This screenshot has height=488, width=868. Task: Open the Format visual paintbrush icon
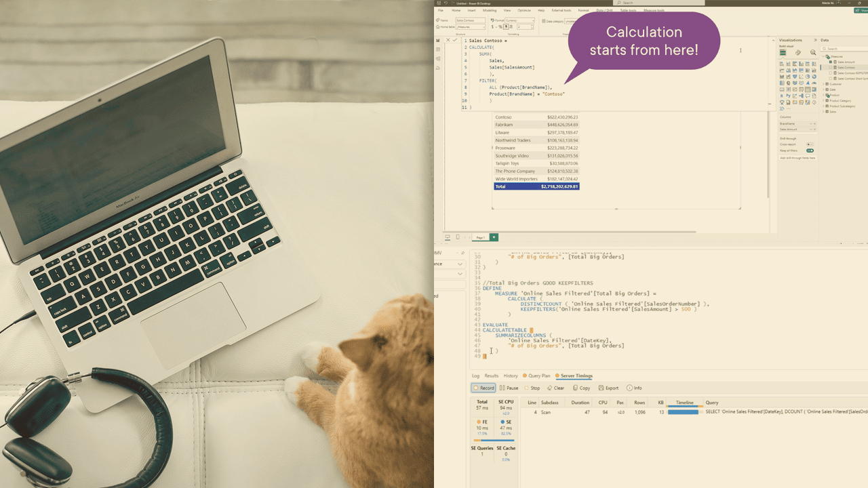click(798, 52)
